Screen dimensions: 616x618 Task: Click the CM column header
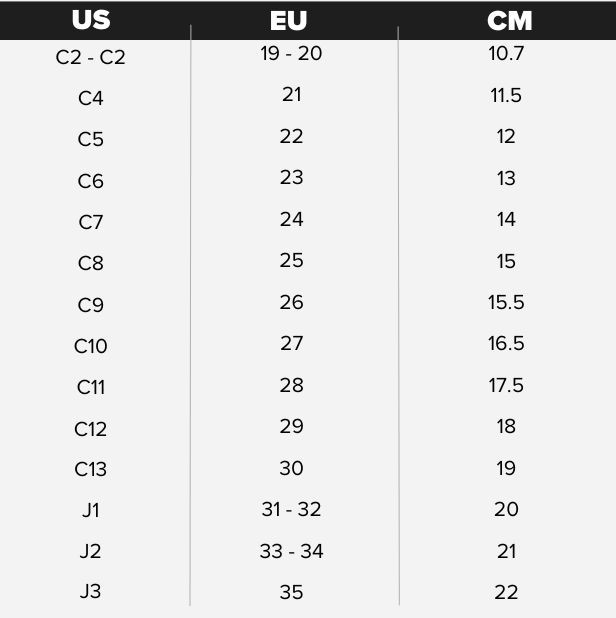coord(510,20)
